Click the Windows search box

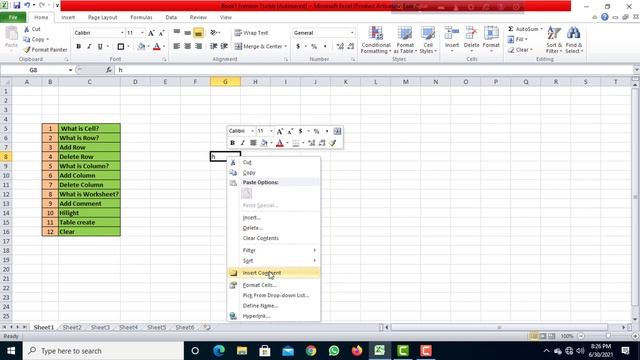click(x=104, y=351)
